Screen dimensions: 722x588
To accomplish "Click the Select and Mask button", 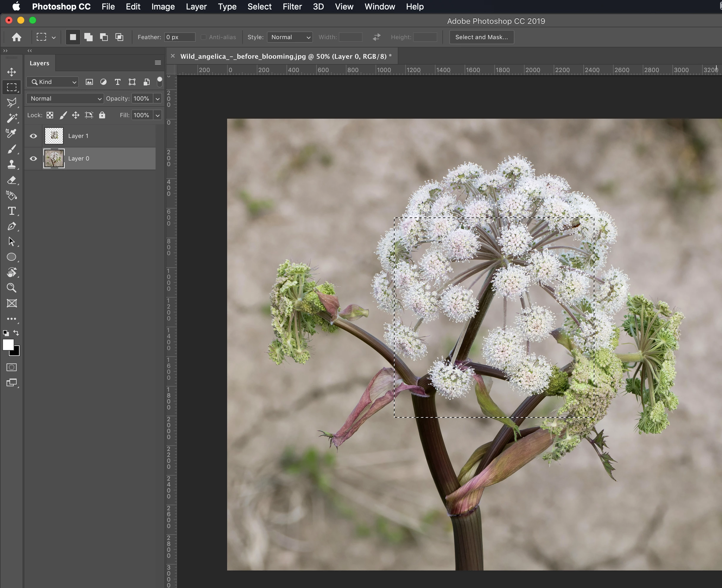I will pyautogui.click(x=481, y=37).
